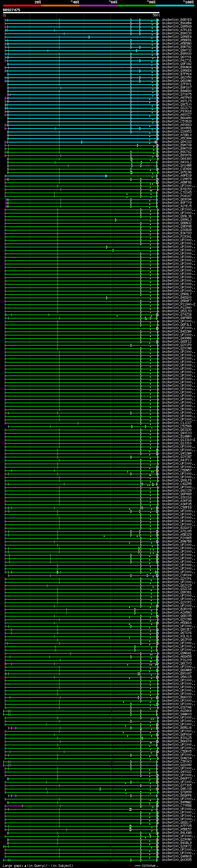Select the UniRef100_Q7F8Y1 label
The width and height of the screenshot is (197, 868).
[177, 84]
